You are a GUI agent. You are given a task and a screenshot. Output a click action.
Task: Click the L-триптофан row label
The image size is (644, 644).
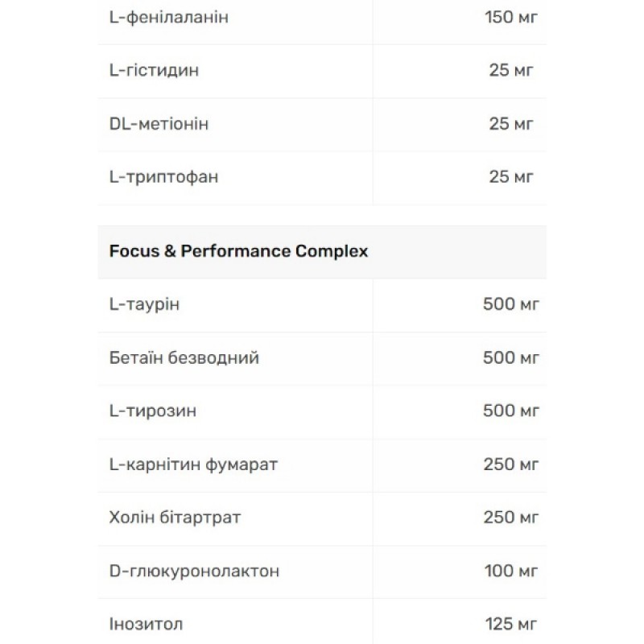click(163, 177)
